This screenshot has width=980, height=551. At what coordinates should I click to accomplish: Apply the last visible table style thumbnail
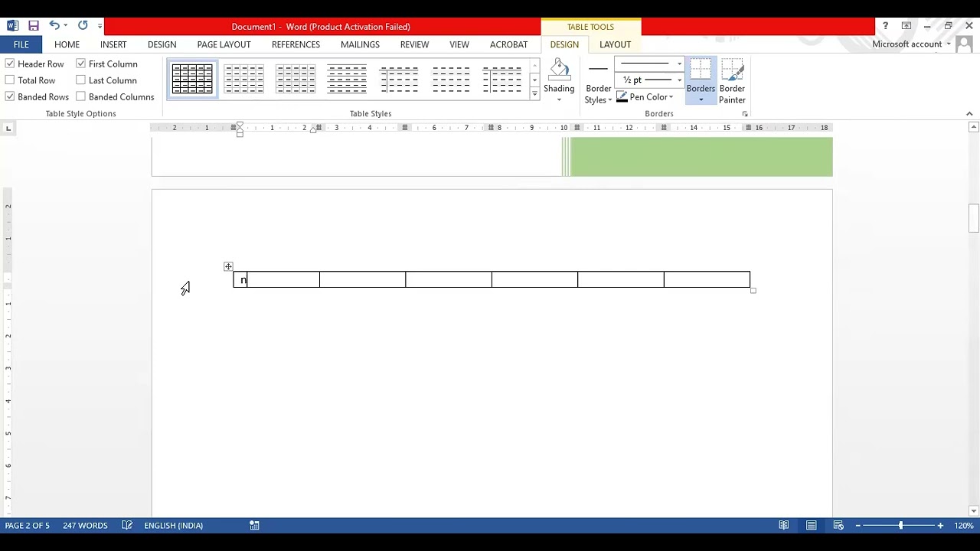click(x=502, y=79)
